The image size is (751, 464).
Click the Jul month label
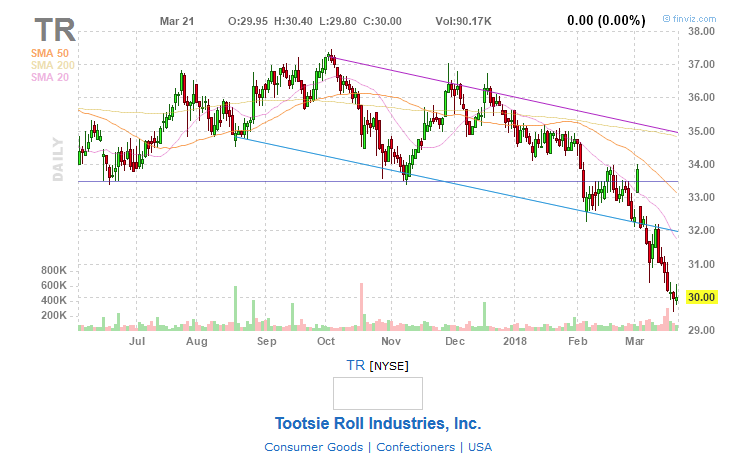(x=137, y=341)
